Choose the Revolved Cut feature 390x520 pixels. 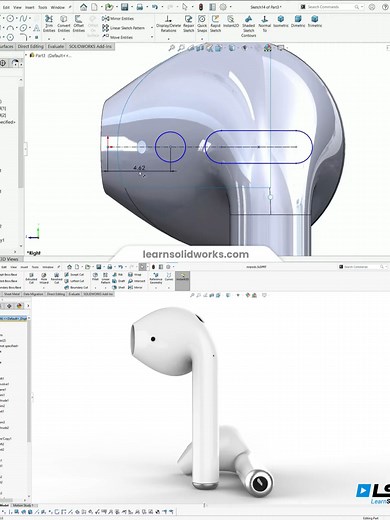pos(56,279)
